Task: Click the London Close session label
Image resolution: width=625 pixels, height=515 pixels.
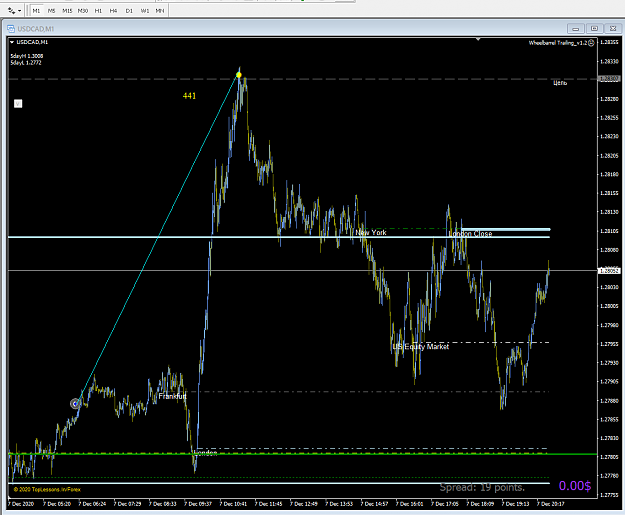Action: 470,234
